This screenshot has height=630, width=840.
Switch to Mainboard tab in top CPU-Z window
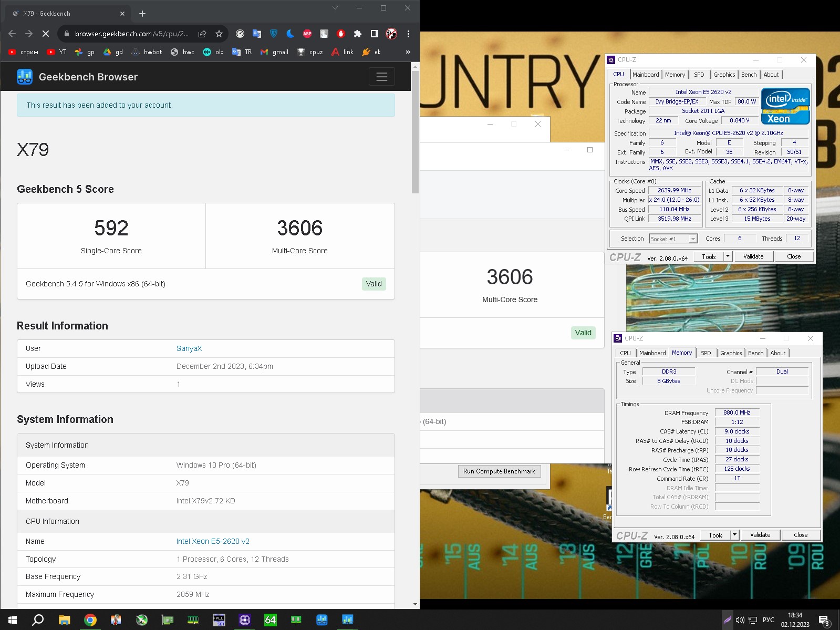point(646,75)
